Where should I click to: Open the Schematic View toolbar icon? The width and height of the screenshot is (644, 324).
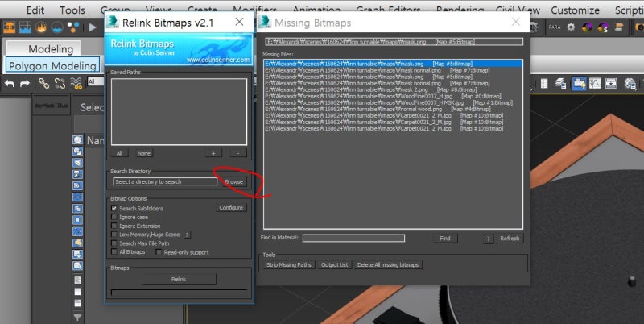[611, 84]
